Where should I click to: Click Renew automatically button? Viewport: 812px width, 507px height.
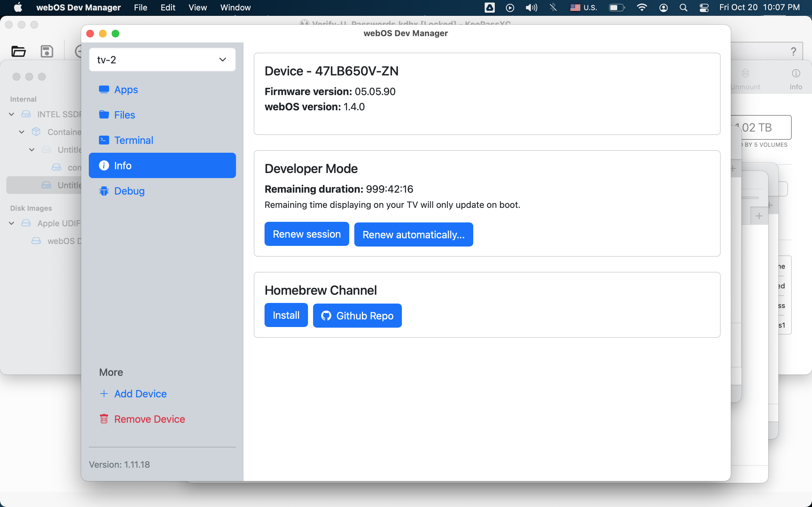[413, 235]
